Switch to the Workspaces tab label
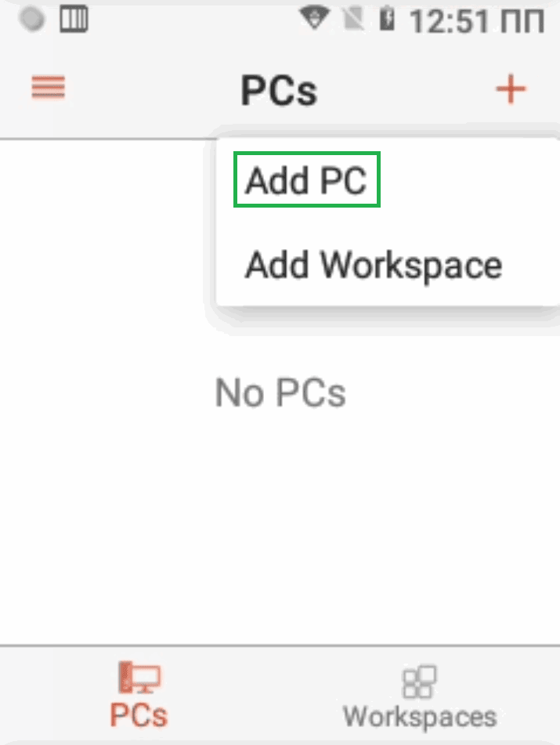Image resolution: width=560 pixels, height=745 pixels. click(419, 716)
